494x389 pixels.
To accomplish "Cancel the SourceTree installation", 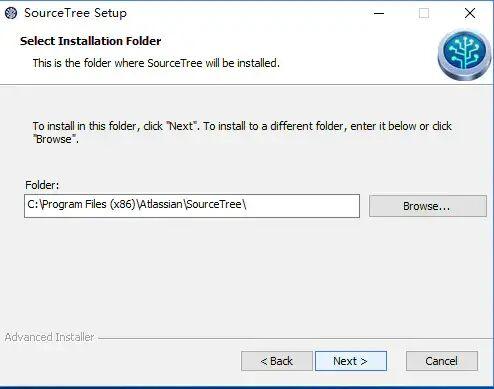I will click(442, 361).
